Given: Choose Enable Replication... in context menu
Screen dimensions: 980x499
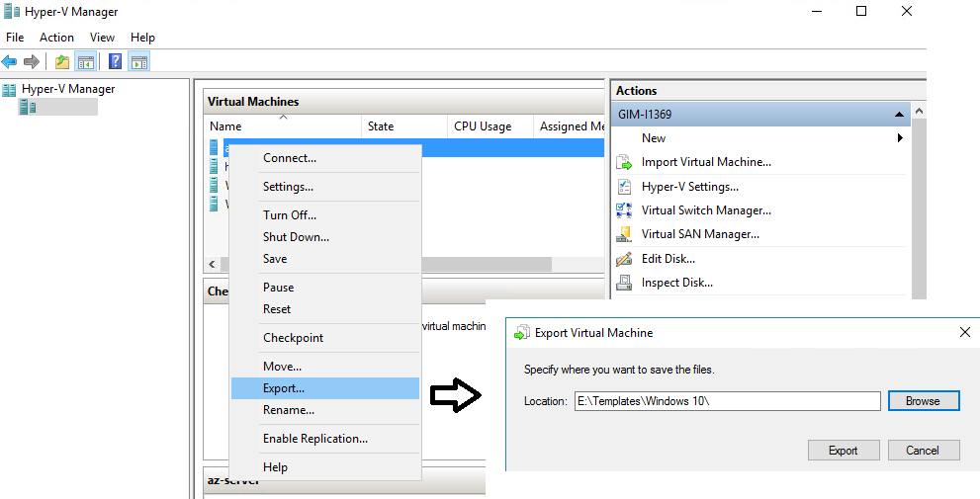Looking at the screenshot, I should [x=325, y=439].
